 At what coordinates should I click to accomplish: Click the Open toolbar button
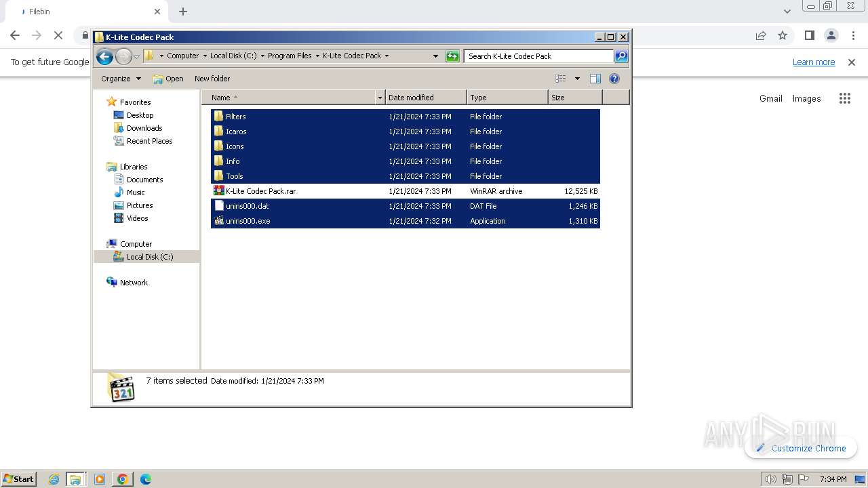[x=168, y=79]
